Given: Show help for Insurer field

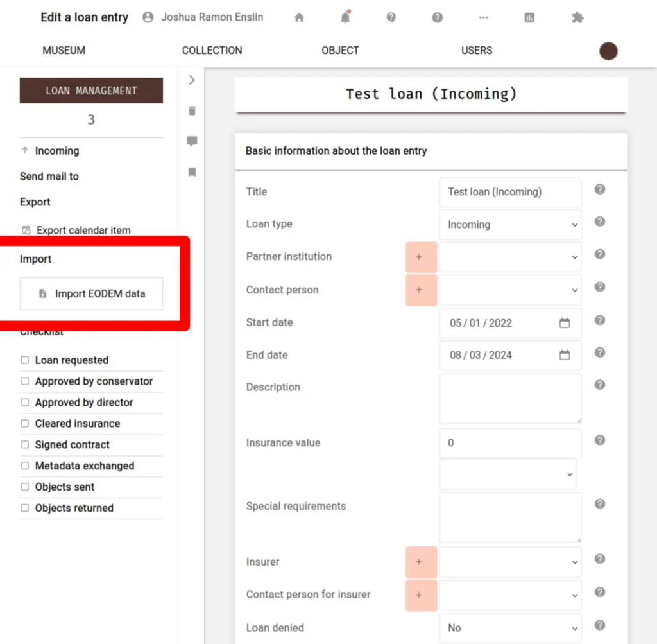Looking at the screenshot, I should point(600,559).
